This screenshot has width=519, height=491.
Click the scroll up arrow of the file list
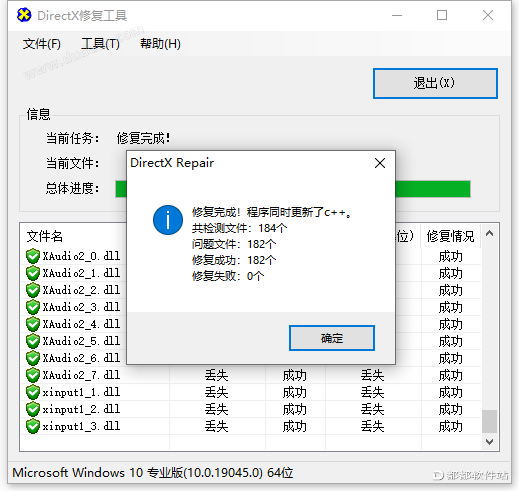(489, 234)
